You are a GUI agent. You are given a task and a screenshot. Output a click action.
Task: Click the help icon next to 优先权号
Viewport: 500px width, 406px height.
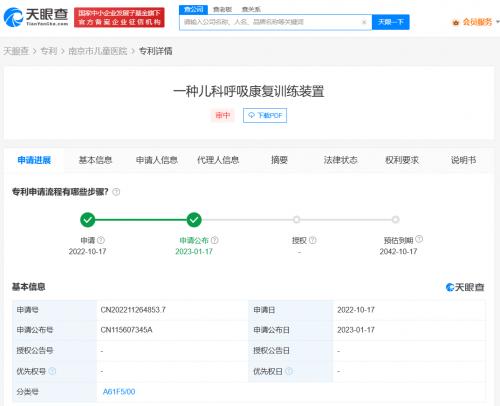[x=52, y=371]
